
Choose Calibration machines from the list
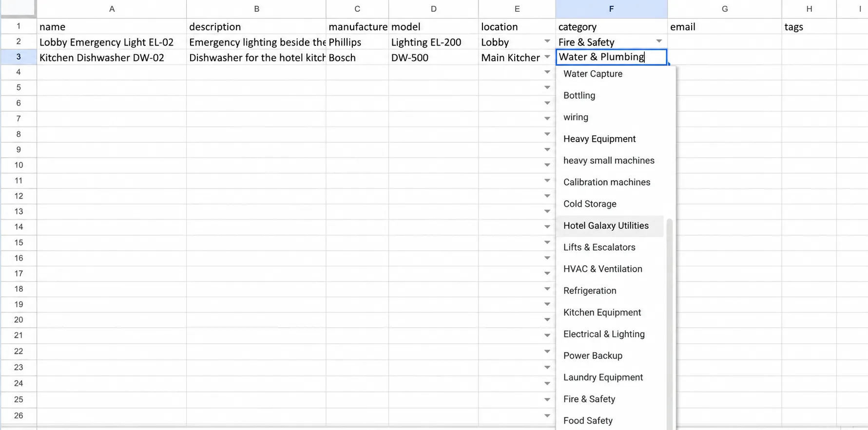(610, 182)
